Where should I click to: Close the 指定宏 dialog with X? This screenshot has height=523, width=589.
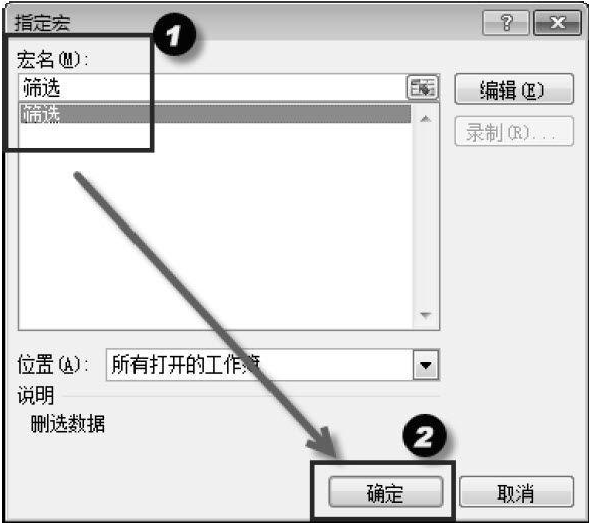(557, 23)
